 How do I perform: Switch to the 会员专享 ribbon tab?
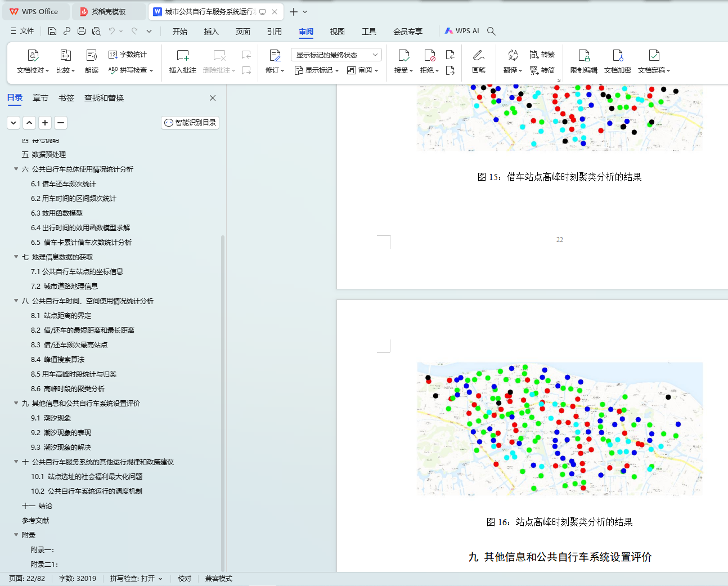pos(408,32)
